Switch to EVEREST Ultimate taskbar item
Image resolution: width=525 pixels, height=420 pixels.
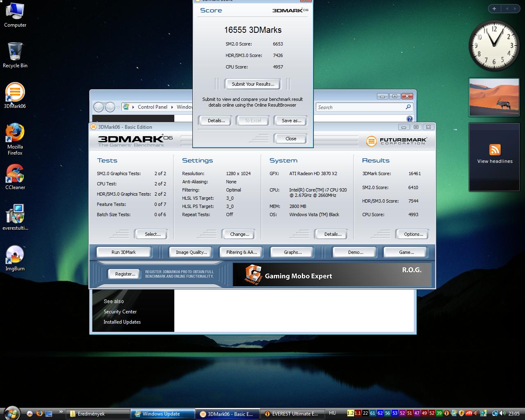[x=292, y=414]
